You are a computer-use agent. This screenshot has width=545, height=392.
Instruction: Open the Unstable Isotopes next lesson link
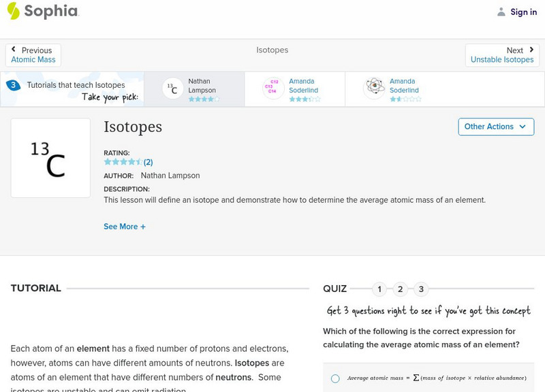point(502,60)
